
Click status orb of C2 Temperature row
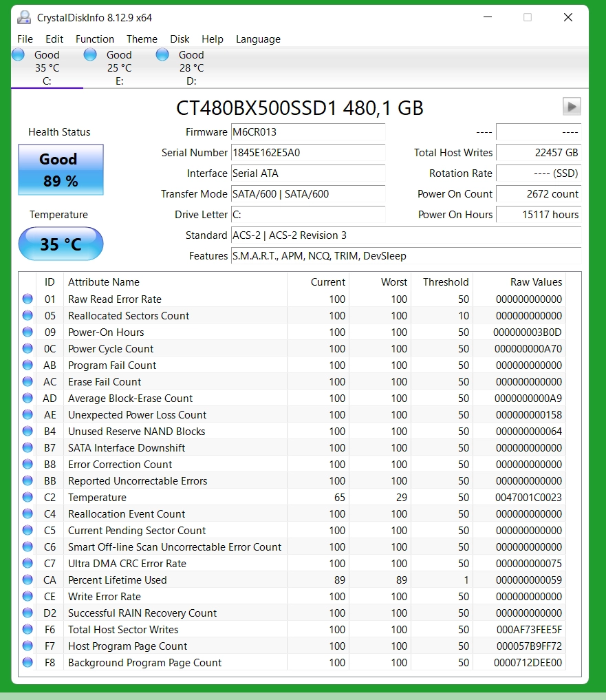(x=28, y=497)
